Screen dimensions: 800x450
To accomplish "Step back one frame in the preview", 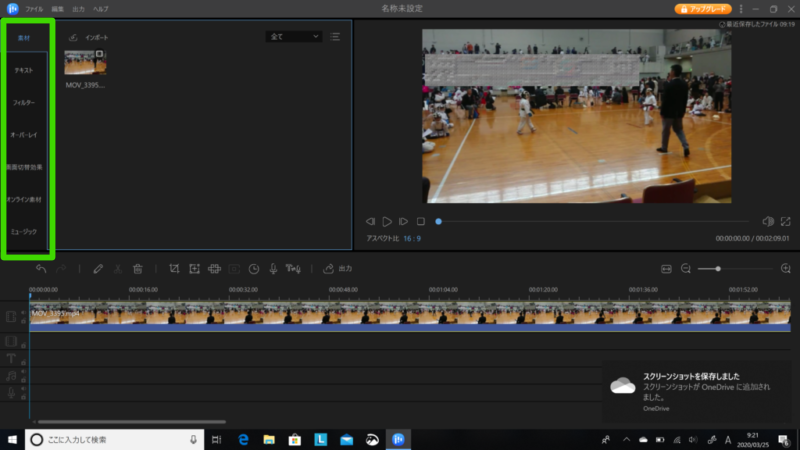I will tap(370, 221).
